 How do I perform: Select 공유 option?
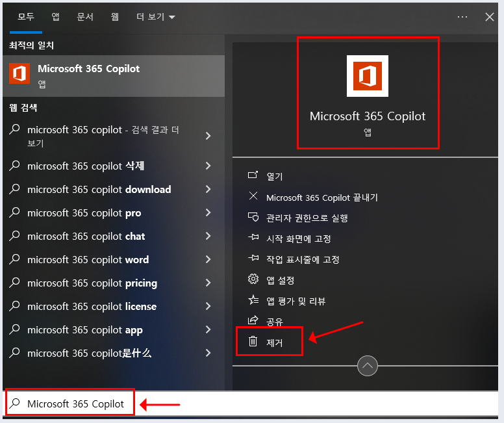[275, 322]
